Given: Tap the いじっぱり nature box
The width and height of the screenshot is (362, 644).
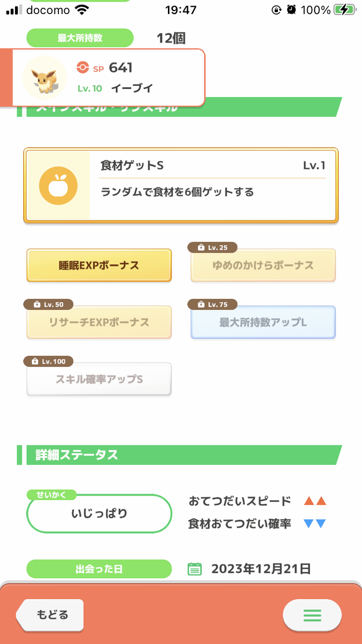Looking at the screenshot, I should coord(99,514).
